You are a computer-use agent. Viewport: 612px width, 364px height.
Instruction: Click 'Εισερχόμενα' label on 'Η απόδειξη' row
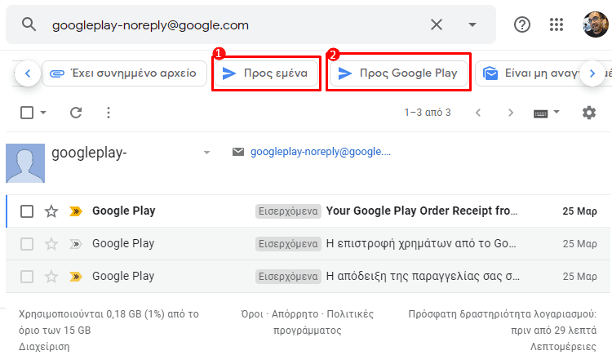(288, 277)
